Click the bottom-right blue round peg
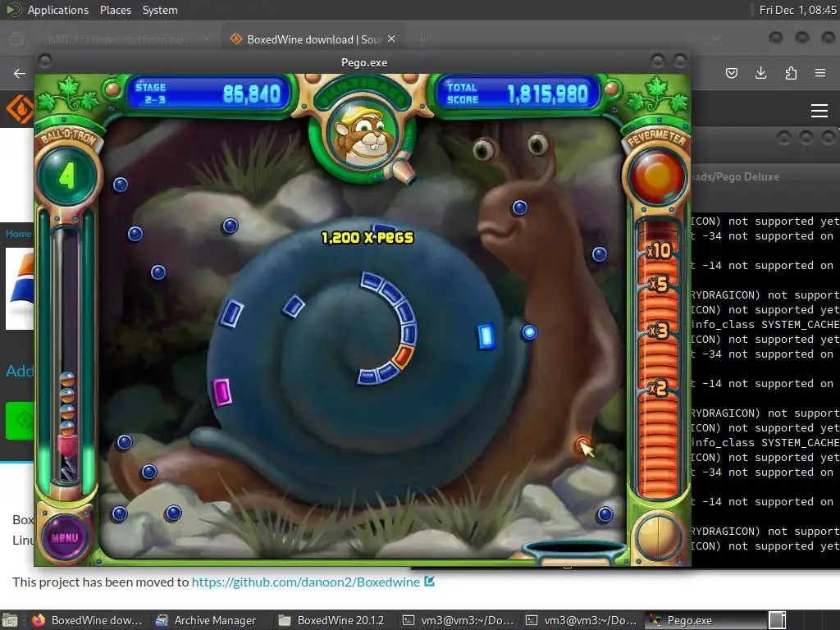The width and height of the screenshot is (840, 630). (x=605, y=514)
